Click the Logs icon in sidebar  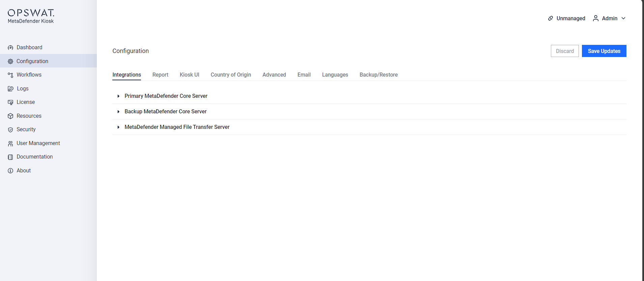point(10,89)
